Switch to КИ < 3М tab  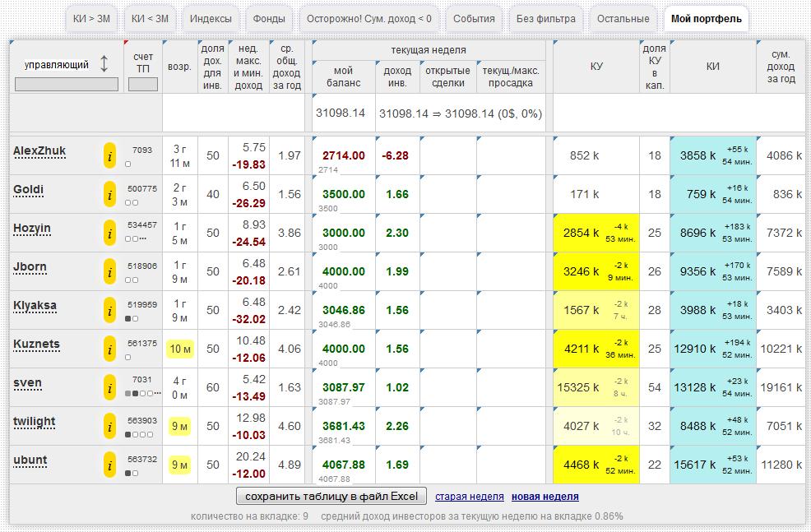tap(150, 19)
